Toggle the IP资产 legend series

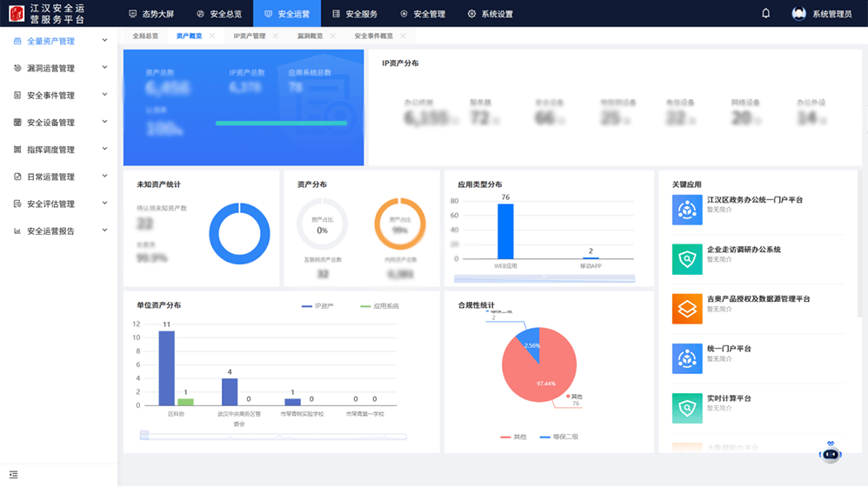[x=318, y=306]
